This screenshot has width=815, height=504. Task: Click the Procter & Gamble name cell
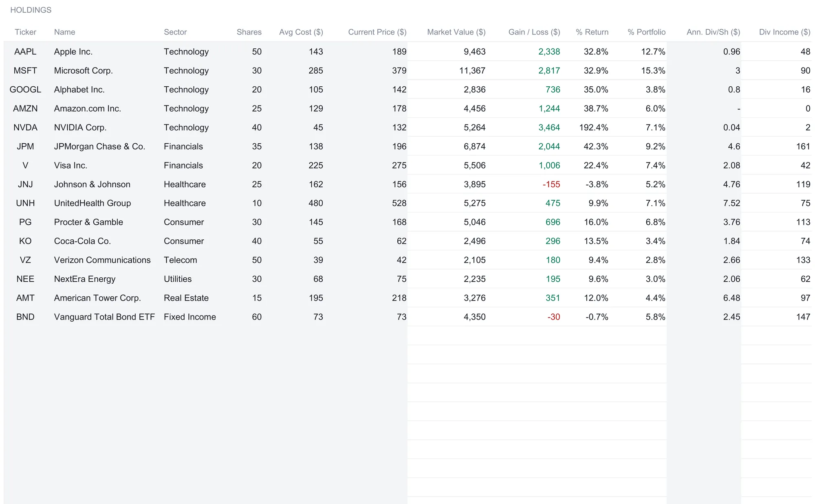(88, 222)
